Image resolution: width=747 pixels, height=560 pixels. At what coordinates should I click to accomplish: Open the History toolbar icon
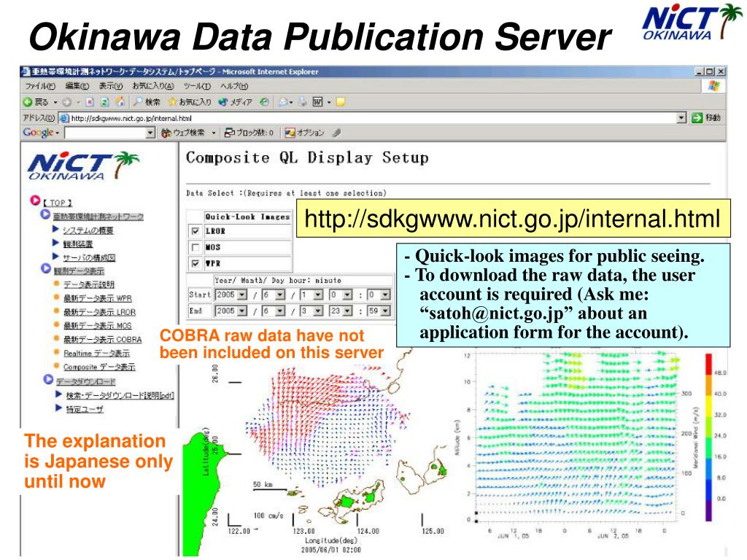tap(264, 102)
